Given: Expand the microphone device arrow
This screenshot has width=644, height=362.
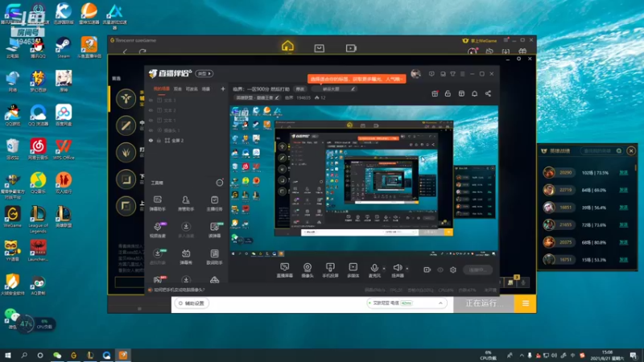Looking at the screenshot, I should [x=384, y=269].
